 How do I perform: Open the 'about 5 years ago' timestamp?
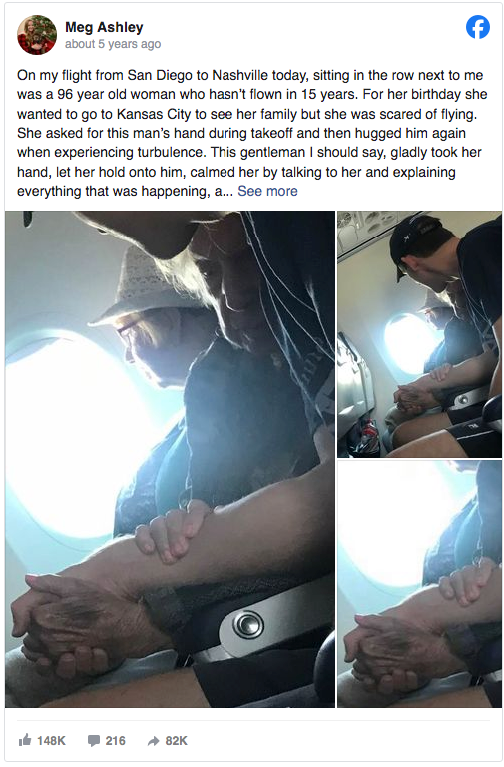113,44
